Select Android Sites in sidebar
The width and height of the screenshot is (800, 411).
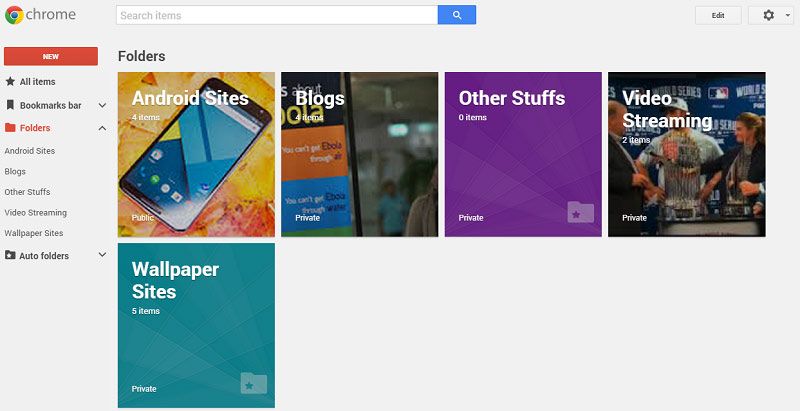[x=30, y=151]
